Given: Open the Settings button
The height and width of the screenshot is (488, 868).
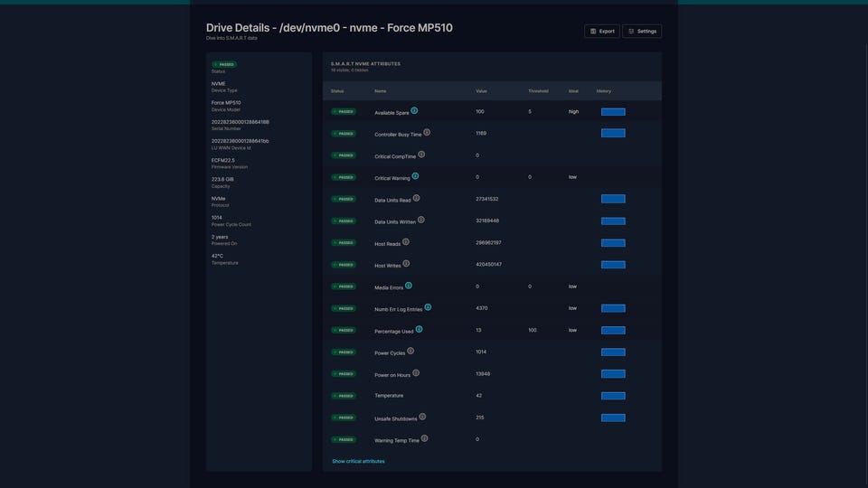Looking at the screenshot, I should (x=642, y=31).
